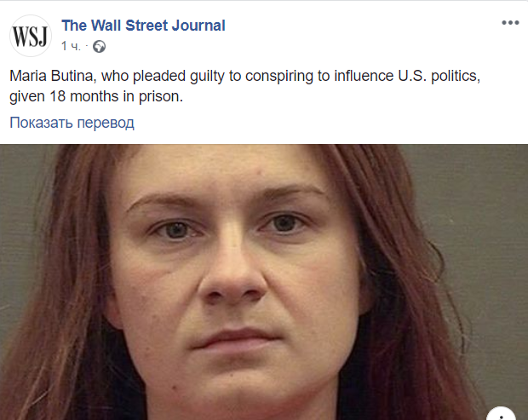Click the globe public-audience icon
The image size is (528, 420).
coord(99,47)
